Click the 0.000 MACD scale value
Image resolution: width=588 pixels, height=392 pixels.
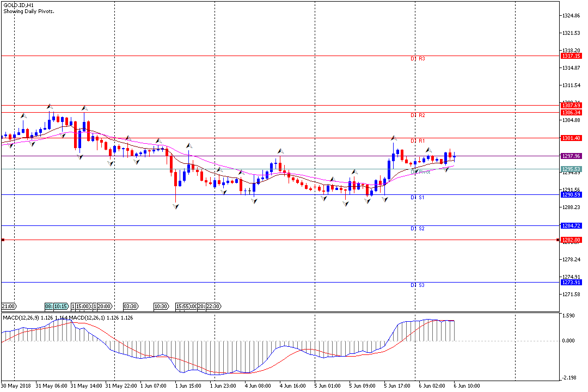(x=569, y=341)
